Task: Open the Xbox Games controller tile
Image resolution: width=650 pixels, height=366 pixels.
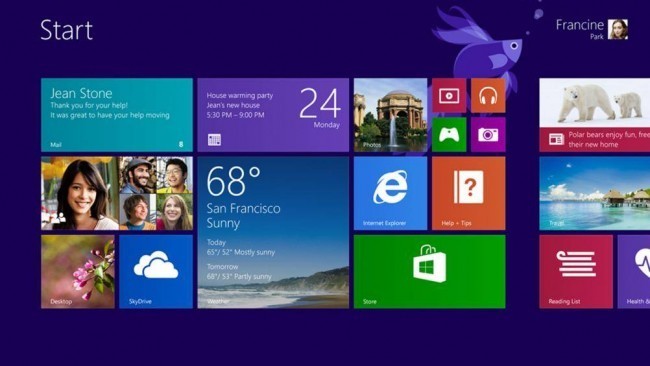Action: [449, 135]
